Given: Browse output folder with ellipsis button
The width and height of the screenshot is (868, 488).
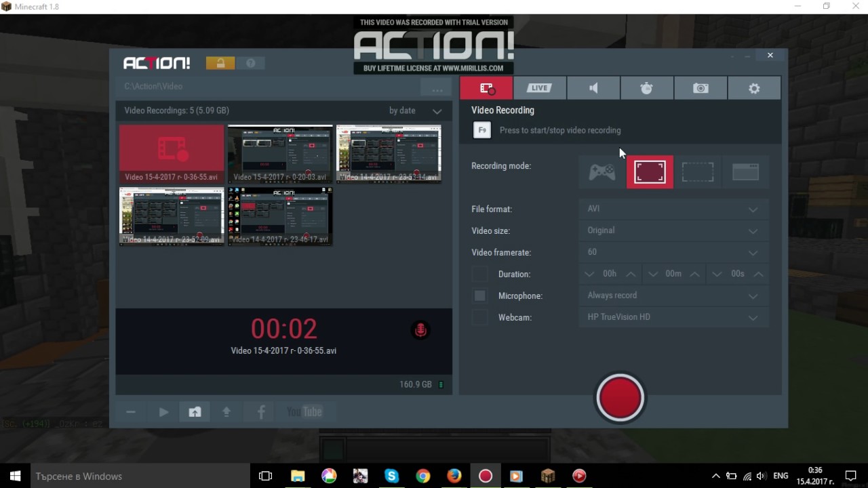Looking at the screenshot, I should 437,89.
